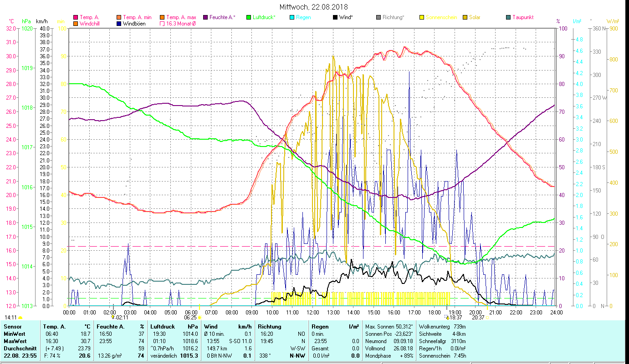Click the dark blue Windböen swatch
This screenshot has height=364, width=629.
tap(119, 23)
